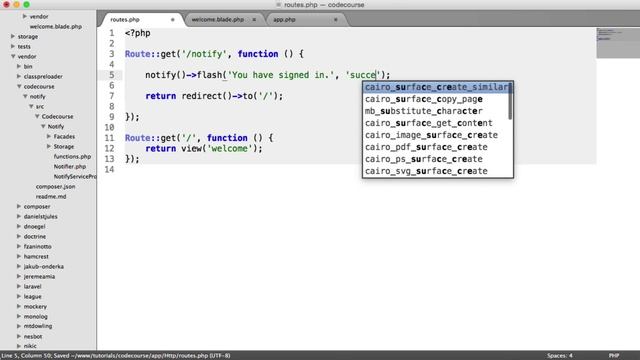The height and width of the screenshot is (360, 640).
Task: Close the app.php tab
Action: coord(336,20)
